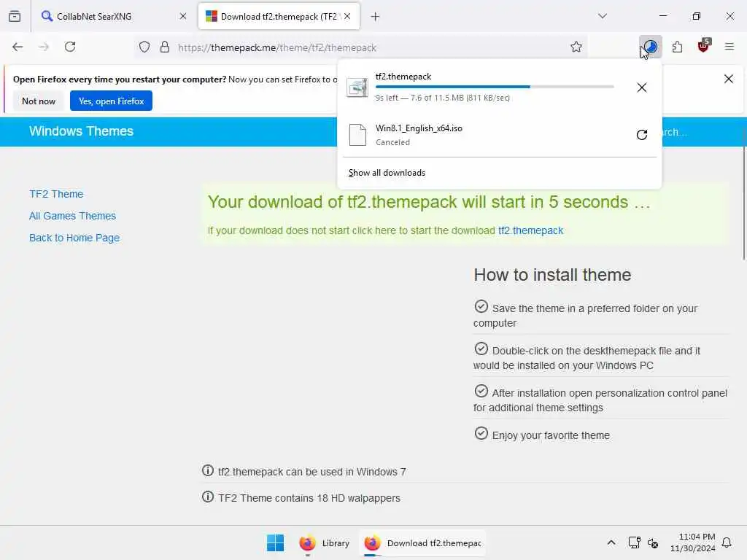Image resolution: width=747 pixels, height=560 pixels.
Task: Click the tf2.themepack download progress bar
Action: pos(495,87)
